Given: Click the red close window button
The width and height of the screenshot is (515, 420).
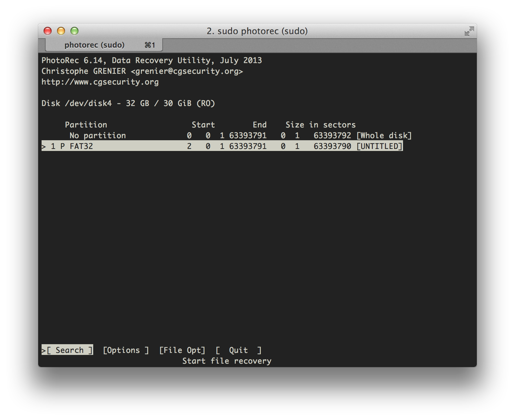Looking at the screenshot, I should pyautogui.click(x=48, y=31).
